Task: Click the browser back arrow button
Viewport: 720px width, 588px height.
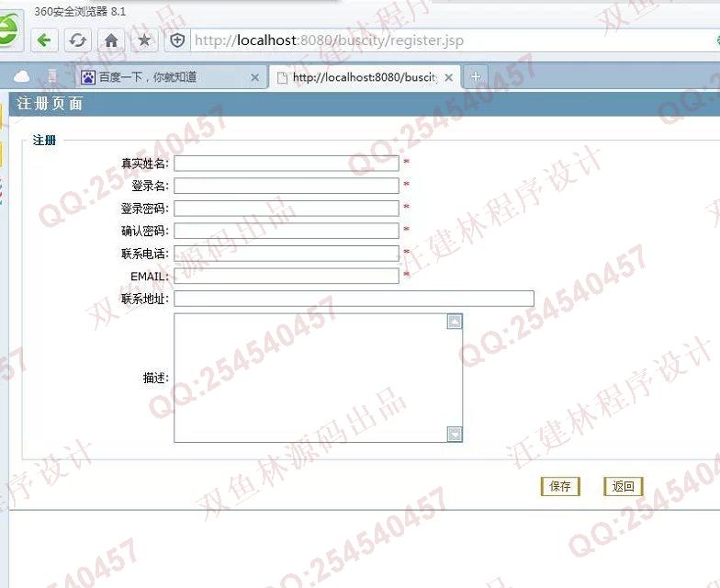Action: 44,40
